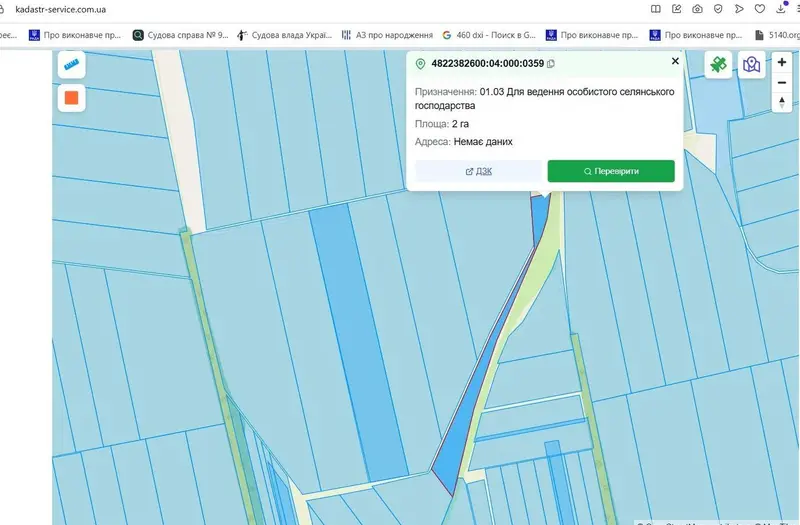Open the browser shield protection icon
800x525 pixels.
coord(718,9)
